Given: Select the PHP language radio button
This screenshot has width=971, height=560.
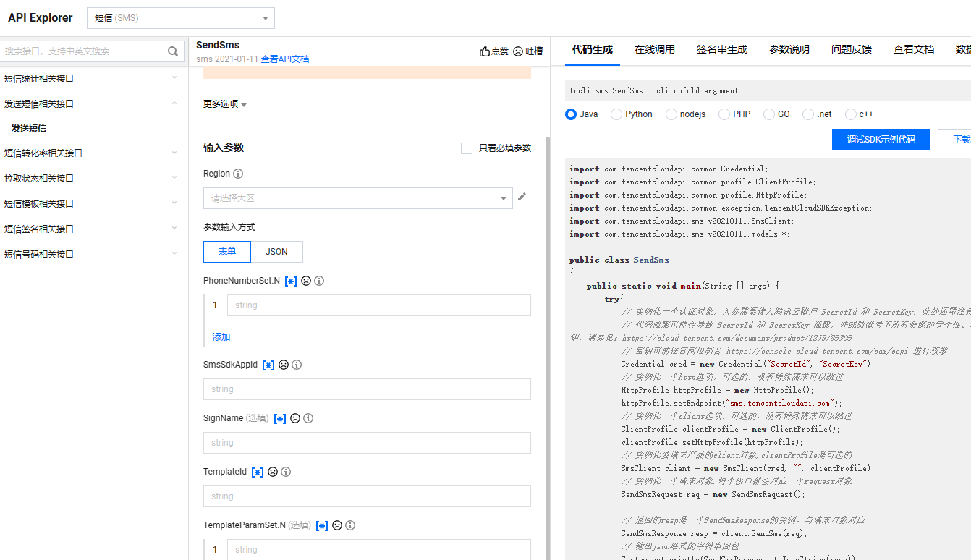Looking at the screenshot, I should tap(724, 114).
